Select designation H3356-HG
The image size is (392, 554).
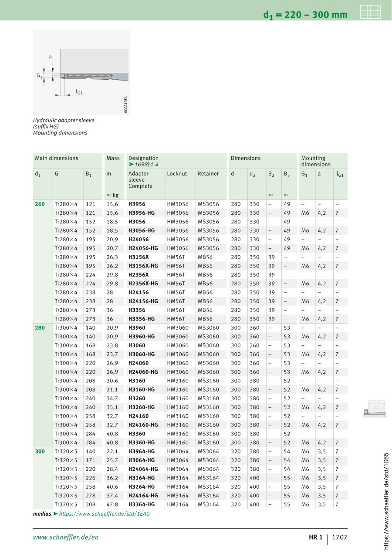[x=142, y=319]
